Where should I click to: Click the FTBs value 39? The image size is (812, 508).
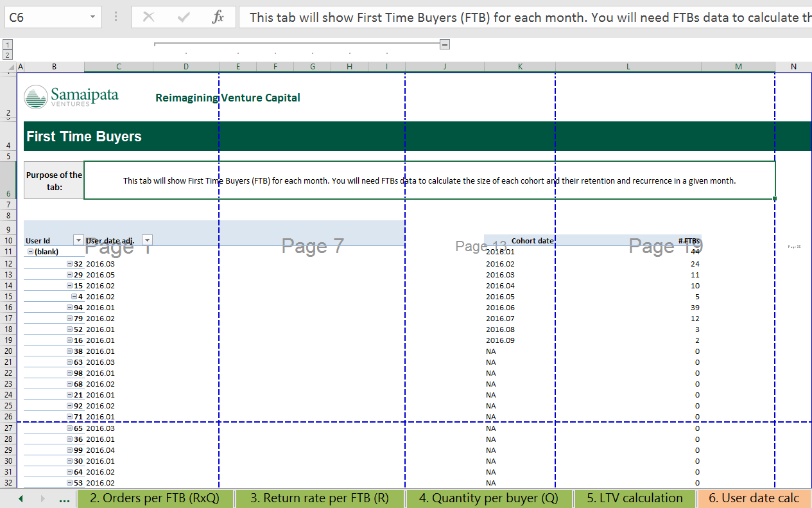tap(695, 308)
